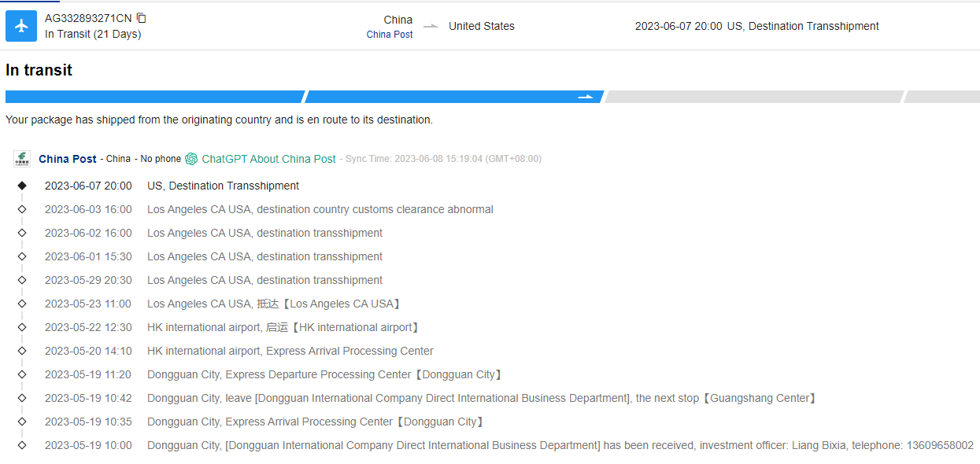The height and width of the screenshot is (464, 980).
Task: Click the marker for the 2023-05-23 11:00 event
Action: click(x=22, y=304)
